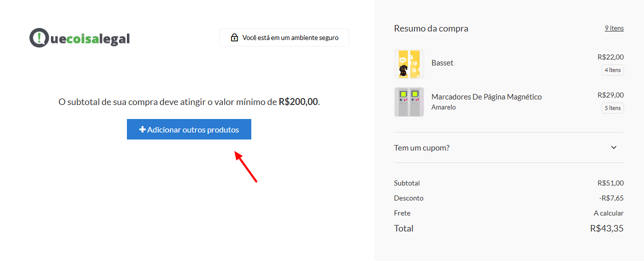The image size is (644, 261).
Task: Click the Amarelo variant label
Action: (x=444, y=107)
